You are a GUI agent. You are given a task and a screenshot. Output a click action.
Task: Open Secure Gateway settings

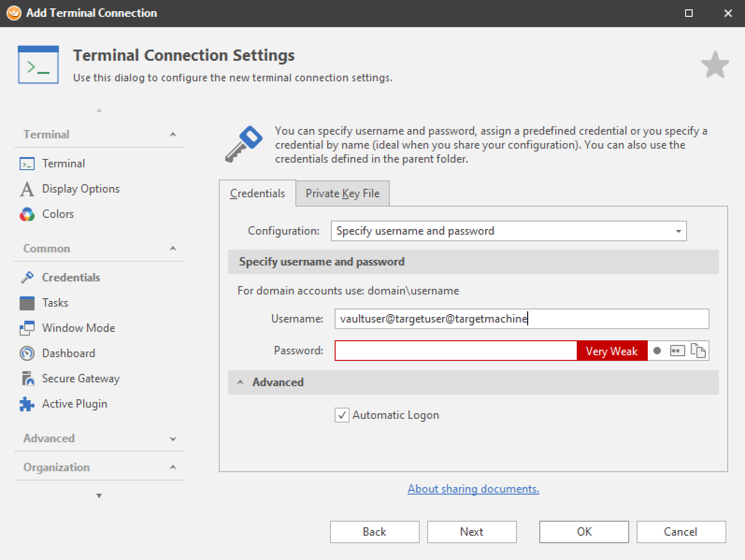[80, 379]
